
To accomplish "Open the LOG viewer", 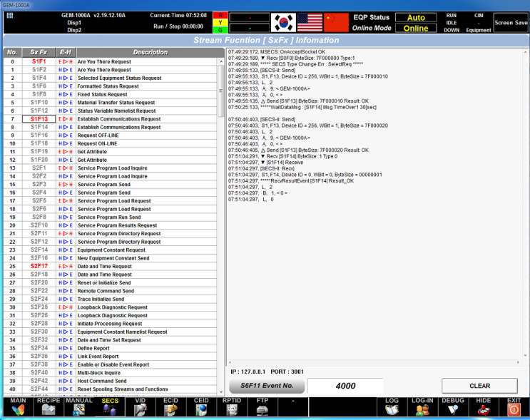I will (x=392, y=406).
